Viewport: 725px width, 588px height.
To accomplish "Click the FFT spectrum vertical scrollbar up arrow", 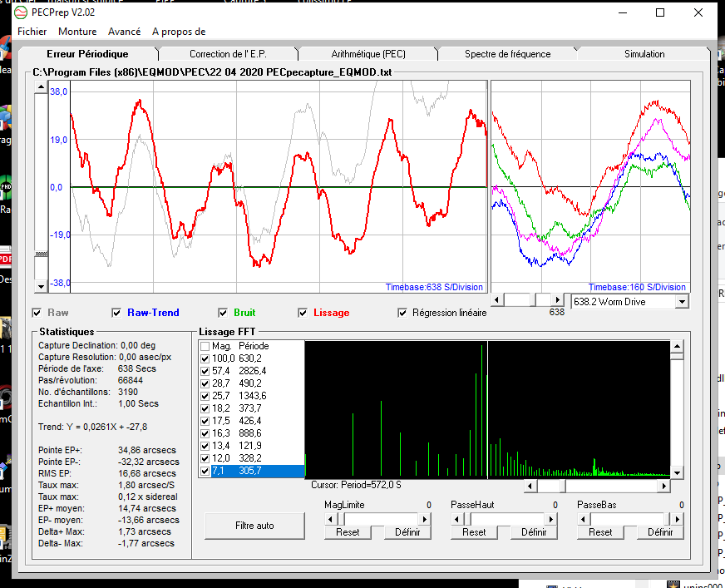I will point(676,346).
